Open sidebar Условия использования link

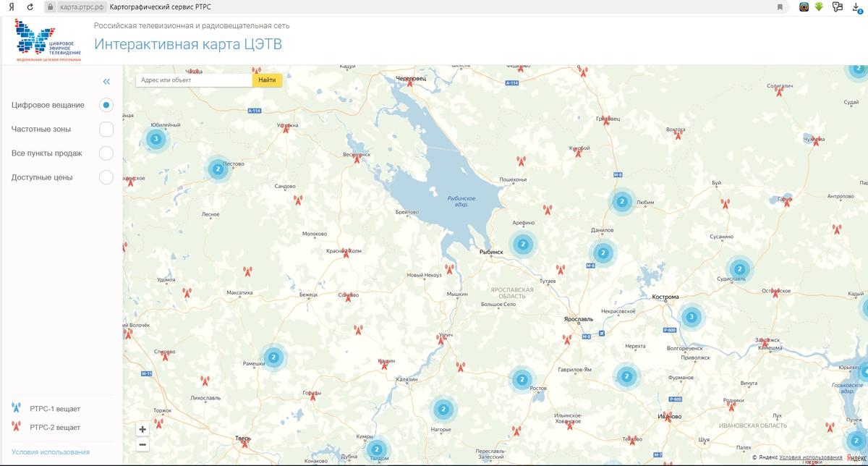(51, 452)
